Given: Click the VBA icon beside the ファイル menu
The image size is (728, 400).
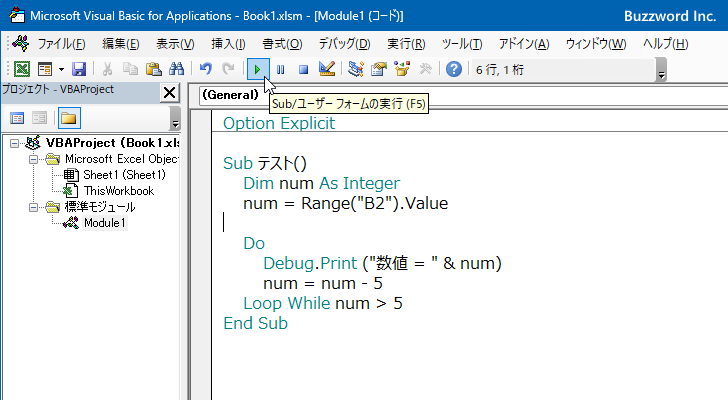Looking at the screenshot, I should click(21, 44).
